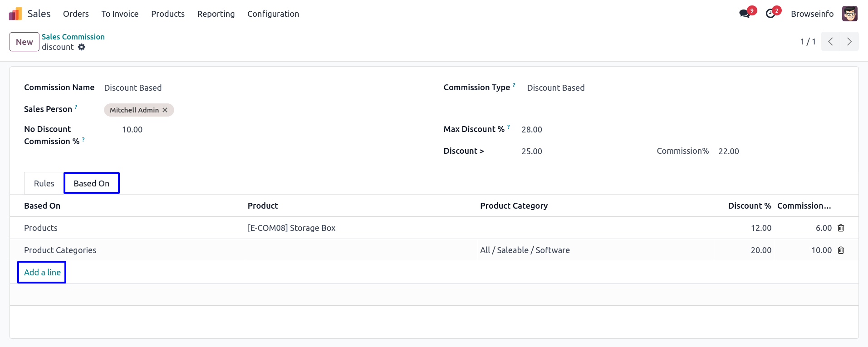This screenshot has height=347, width=868.
Task: Click the Max Discount % field value
Action: 532,130
